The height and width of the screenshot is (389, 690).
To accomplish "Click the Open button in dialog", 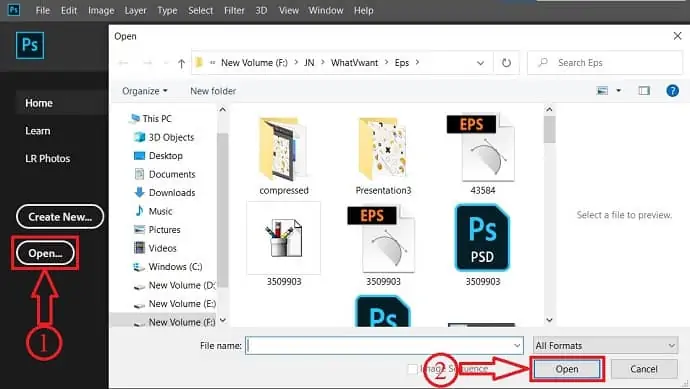I will (x=567, y=369).
